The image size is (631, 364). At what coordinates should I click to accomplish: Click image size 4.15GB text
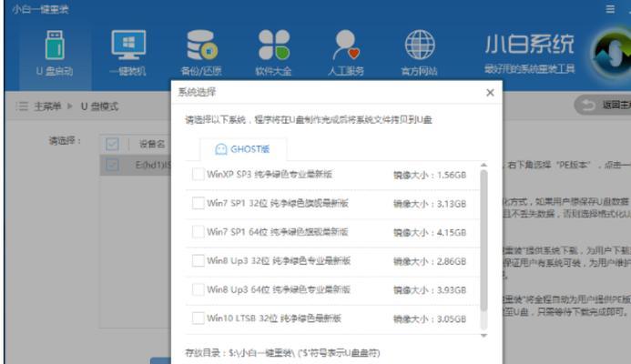(430, 232)
